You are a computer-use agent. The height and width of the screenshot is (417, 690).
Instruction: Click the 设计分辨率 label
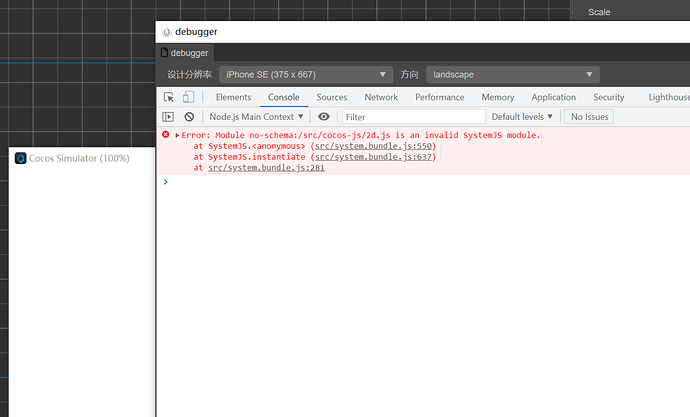point(189,75)
